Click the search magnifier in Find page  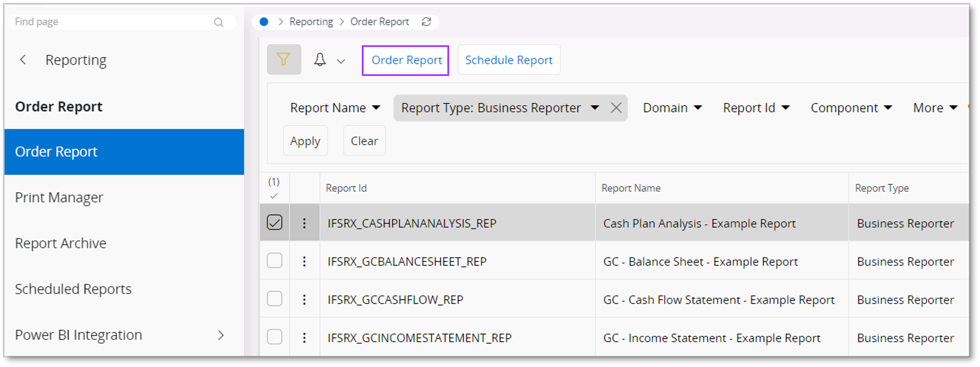click(x=219, y=22)
